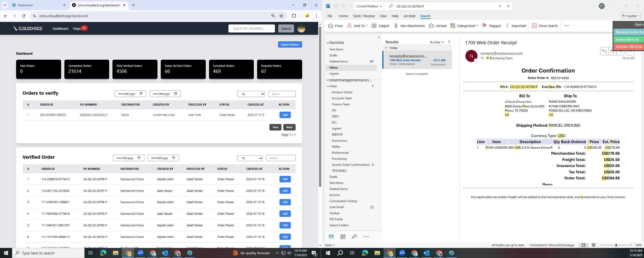The image size is (644, 258).
Task: Clear the Outlook search box with X
Action: click(508, 6)
